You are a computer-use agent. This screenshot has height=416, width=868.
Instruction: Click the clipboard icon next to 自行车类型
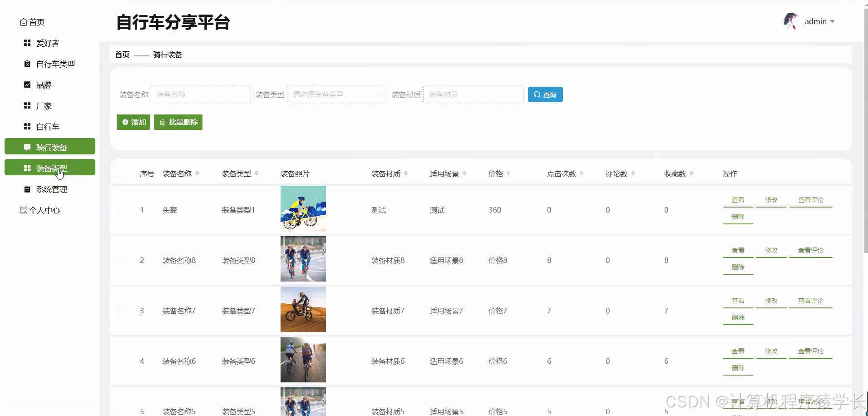tap(27, 64)
